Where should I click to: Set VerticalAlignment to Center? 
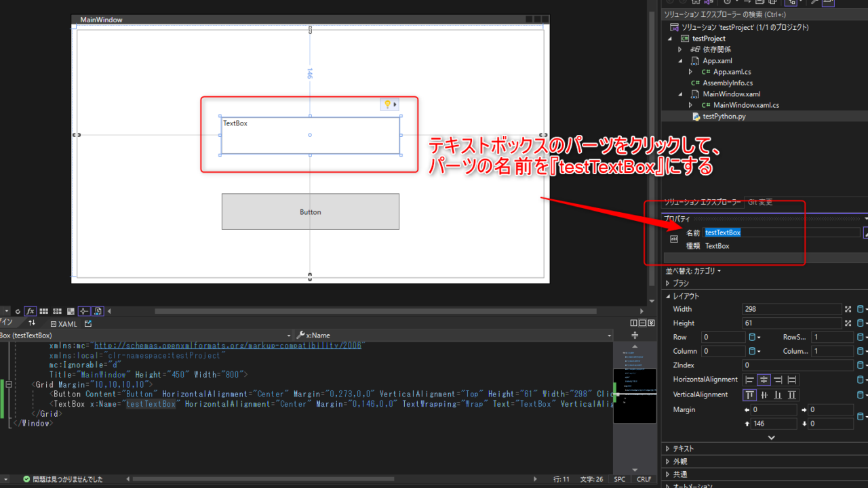[x=764, y=395]
